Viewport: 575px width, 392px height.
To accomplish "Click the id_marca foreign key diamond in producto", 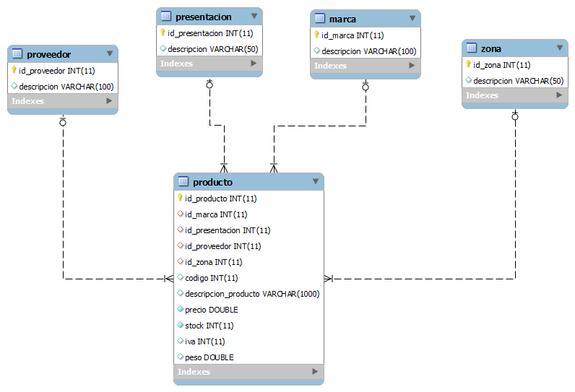I will coord(180,214).
